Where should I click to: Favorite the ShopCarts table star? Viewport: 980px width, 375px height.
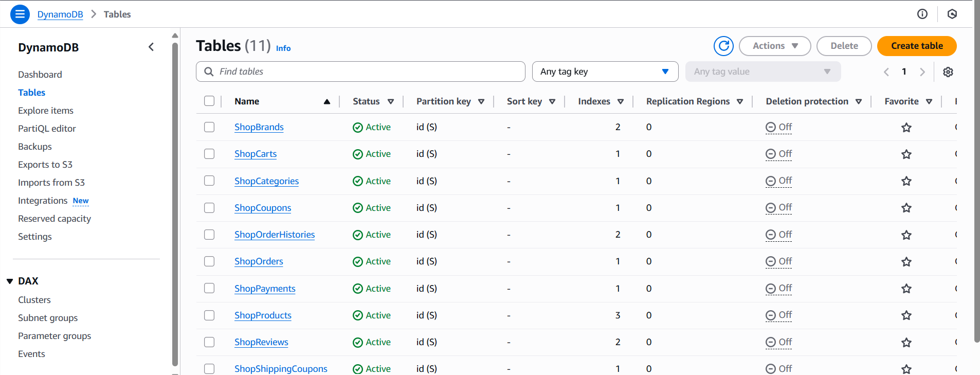pyautogui.click(x=906, y=154)
